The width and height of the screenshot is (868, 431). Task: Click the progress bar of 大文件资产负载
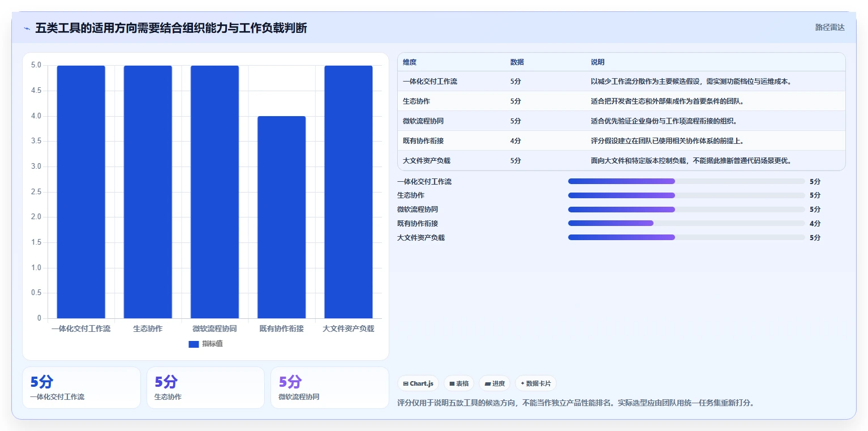tap(686, 237)
